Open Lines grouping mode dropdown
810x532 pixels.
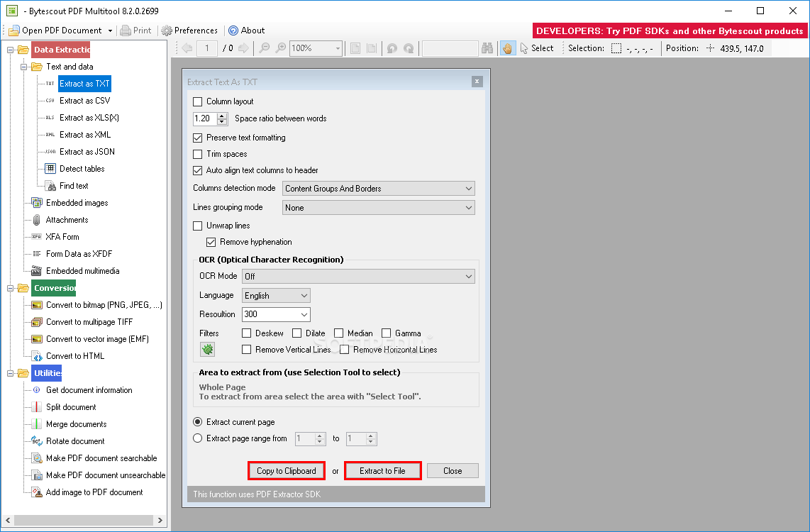click(x=379, y=208)
